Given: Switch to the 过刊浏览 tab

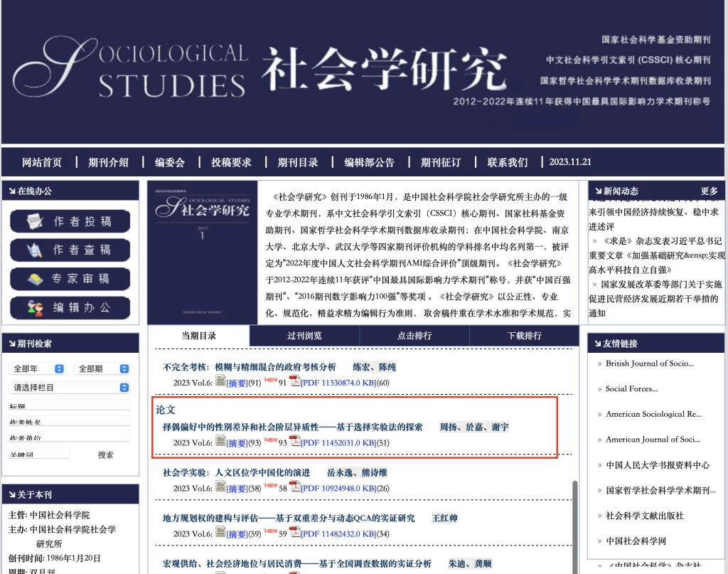Looking at the screenshot, I should (304, 336).
